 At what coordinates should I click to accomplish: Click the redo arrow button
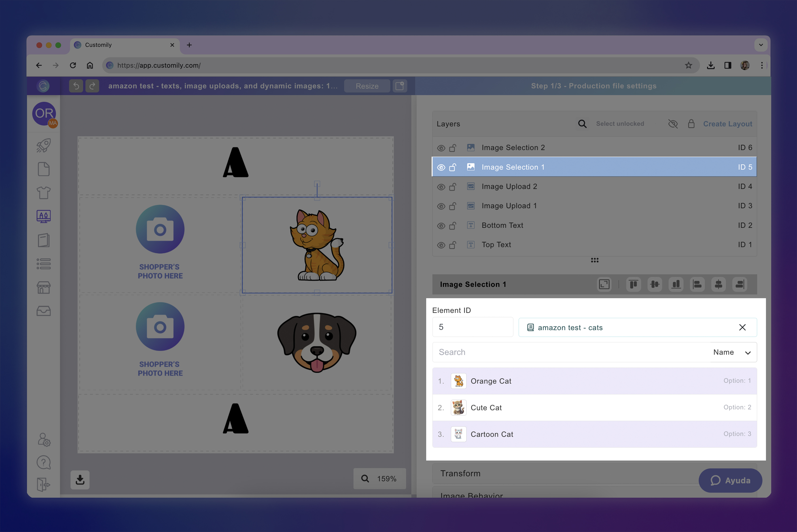[92, 86]
